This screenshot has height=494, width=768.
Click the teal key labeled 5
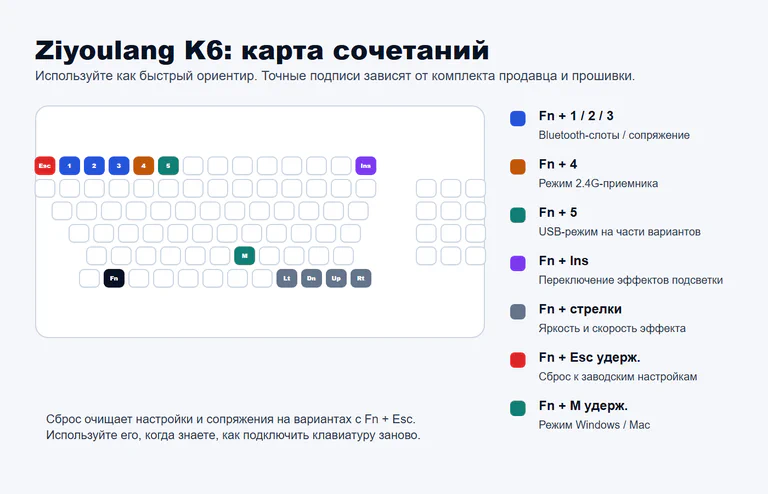point(168,165)
